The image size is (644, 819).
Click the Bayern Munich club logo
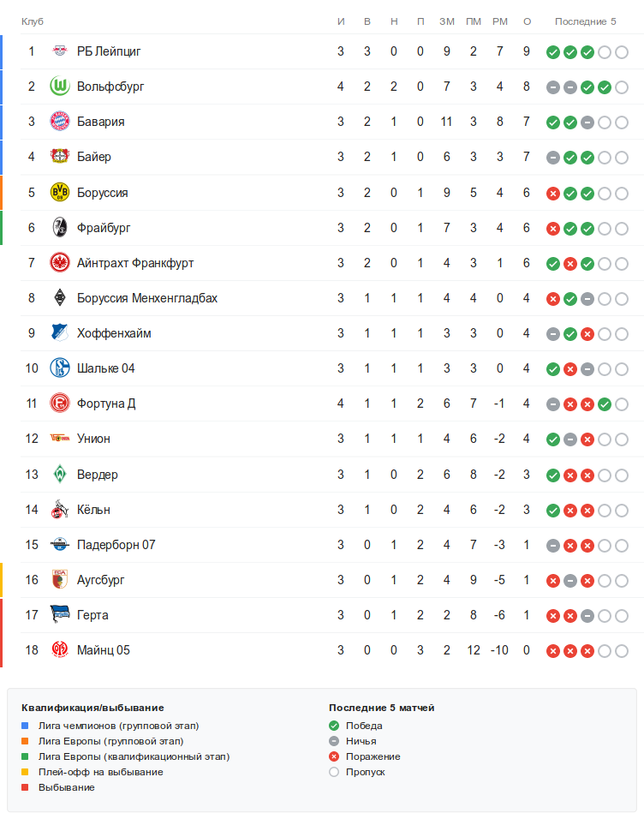(59, 122)
